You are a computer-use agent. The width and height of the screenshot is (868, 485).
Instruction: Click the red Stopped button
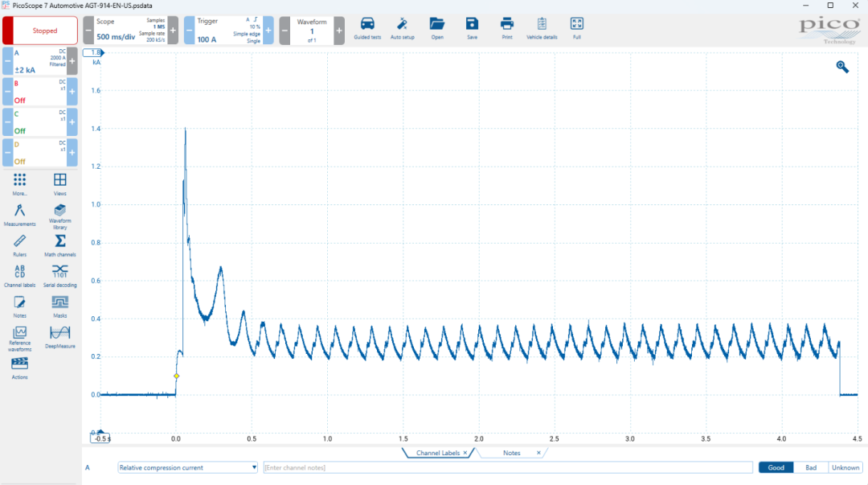tap(40, 31)
